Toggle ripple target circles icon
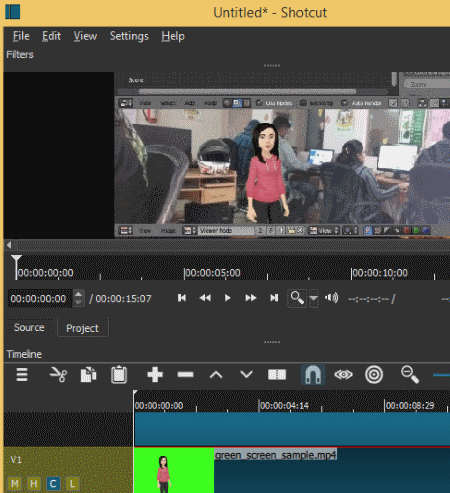The height and width of the screenshot is (493, 450). (x=374, y=375)
